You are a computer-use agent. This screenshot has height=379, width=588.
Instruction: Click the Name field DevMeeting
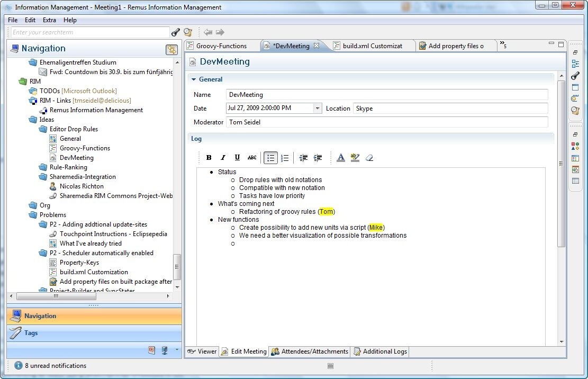click(387, 95)
